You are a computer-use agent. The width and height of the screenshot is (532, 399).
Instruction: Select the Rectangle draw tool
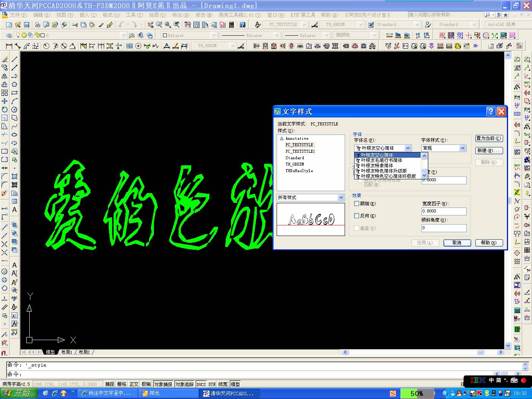click(14, 93)
